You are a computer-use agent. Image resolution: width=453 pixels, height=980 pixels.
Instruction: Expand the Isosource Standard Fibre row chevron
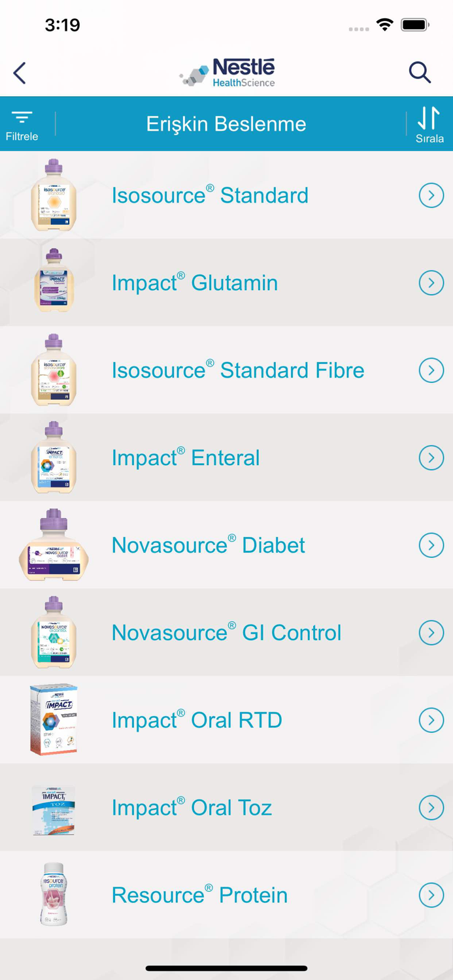pos(431,370)
